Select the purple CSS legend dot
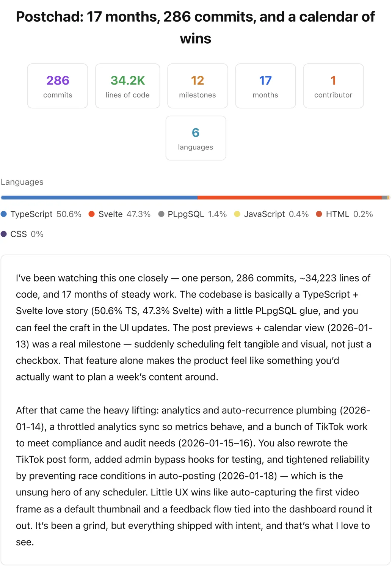Image resolution: width=392 pixels, height=569 pixels. click(x=4, y=234)
